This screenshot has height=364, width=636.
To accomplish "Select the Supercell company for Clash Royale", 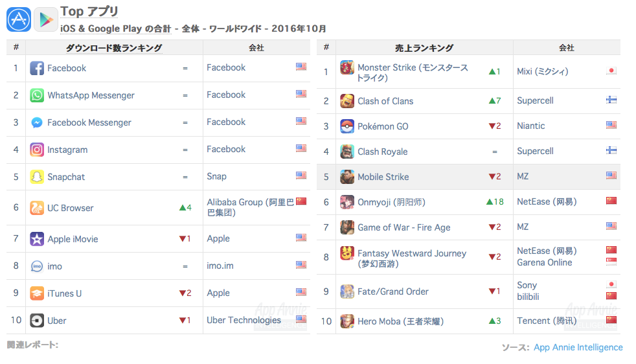I will point(535,151).
